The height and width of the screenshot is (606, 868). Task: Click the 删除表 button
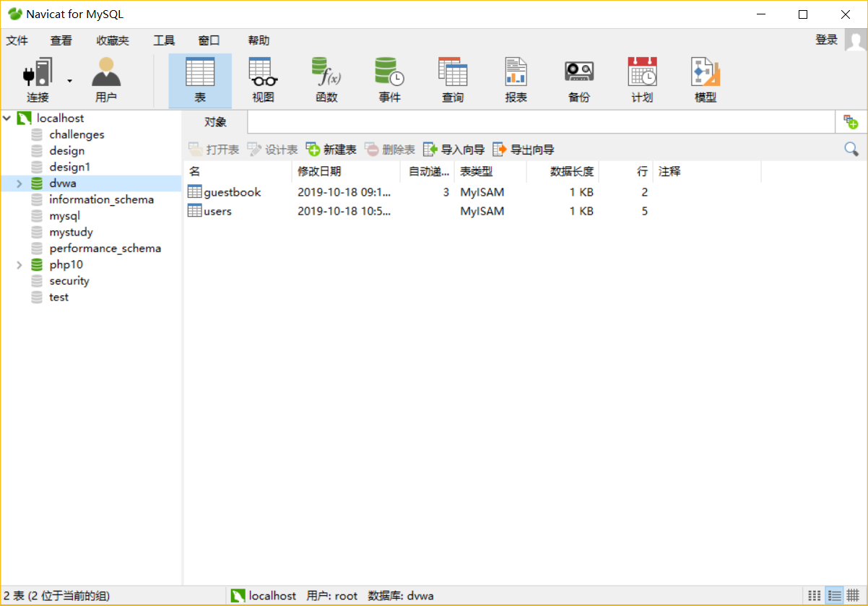tap(390, 150)
